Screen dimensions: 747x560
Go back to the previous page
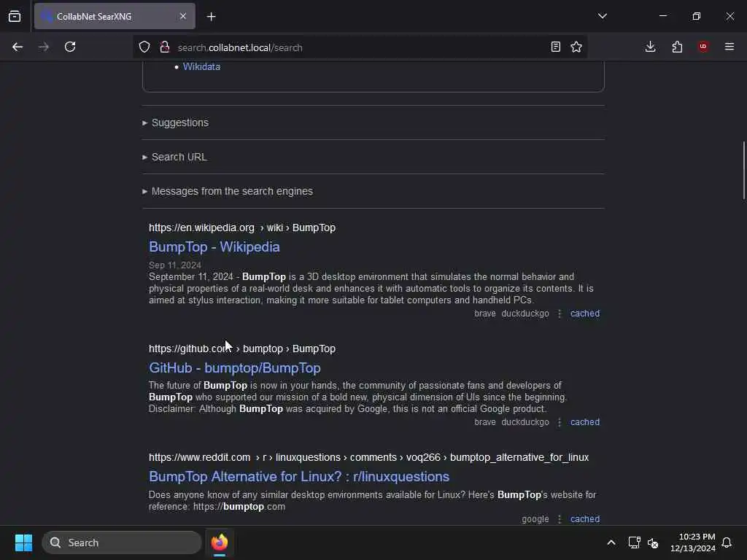coord(18,47)
